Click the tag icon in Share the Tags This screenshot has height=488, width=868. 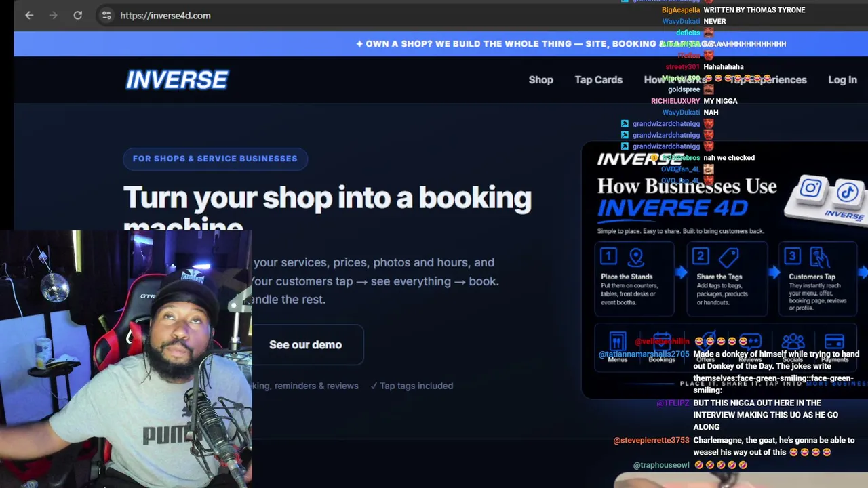pos(728,257)
